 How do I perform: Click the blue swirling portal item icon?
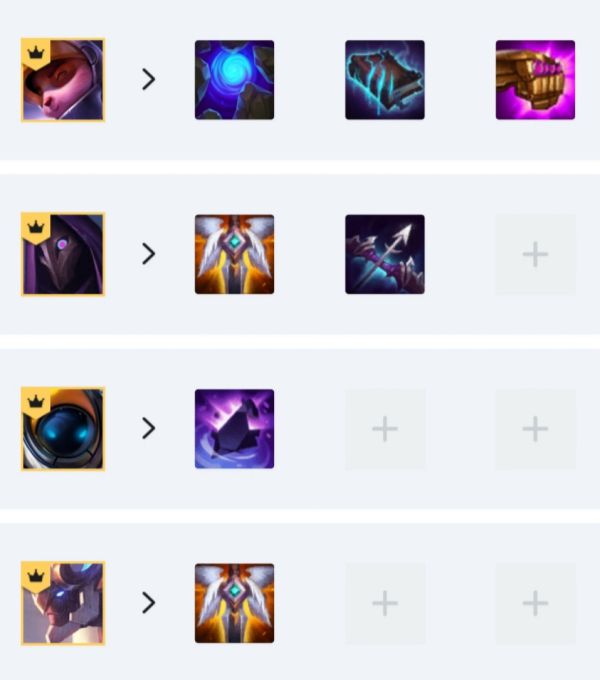pos(235,80)
